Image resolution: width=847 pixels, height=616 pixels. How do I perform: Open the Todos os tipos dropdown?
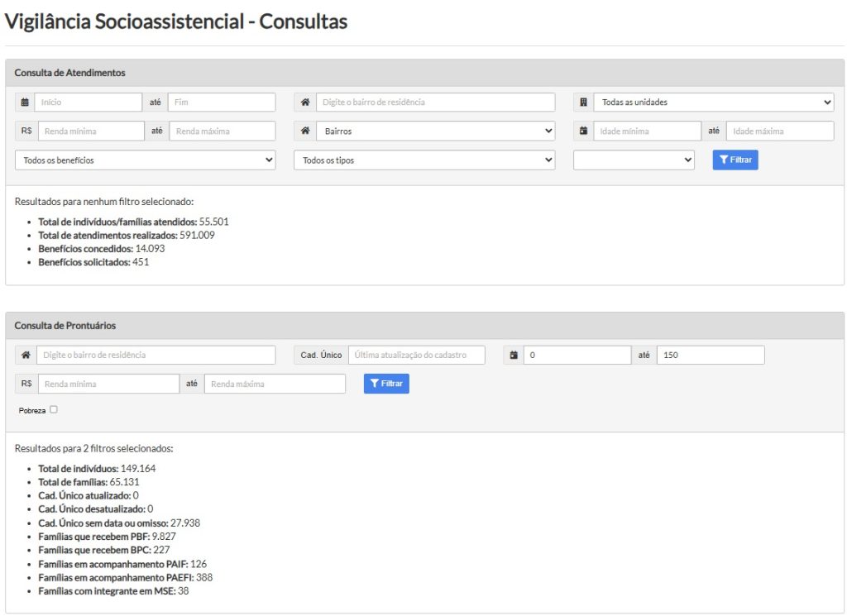click(424, 160)
